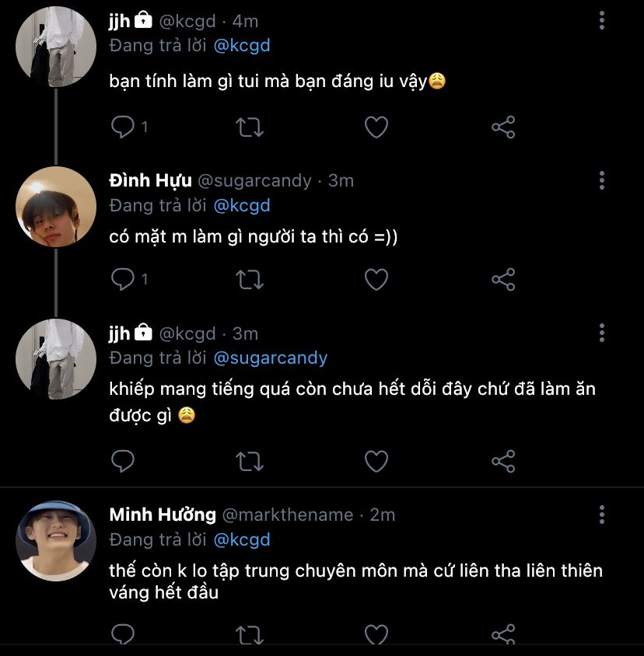Open @kcgd link in Minh Hưởng's reply
This screenshot has width=644, height=656.
point(241,539)
